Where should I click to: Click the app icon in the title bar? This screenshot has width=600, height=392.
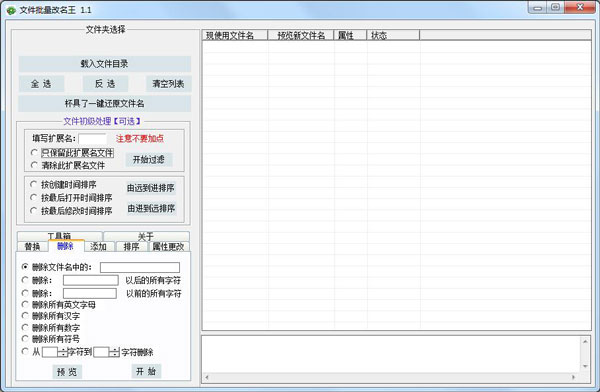point(11,10)
